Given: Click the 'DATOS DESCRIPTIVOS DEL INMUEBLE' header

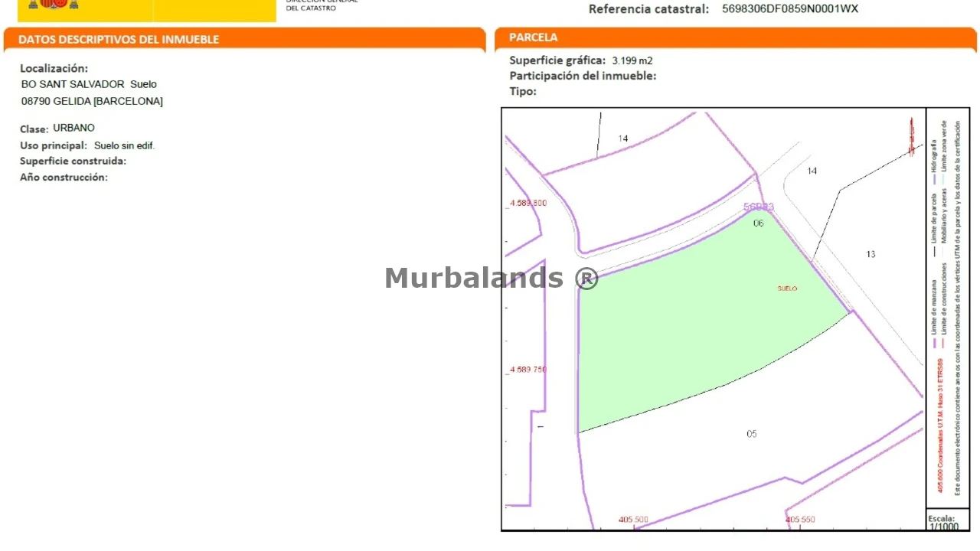Looking at the screenshot, I should [x=119, y=39].
